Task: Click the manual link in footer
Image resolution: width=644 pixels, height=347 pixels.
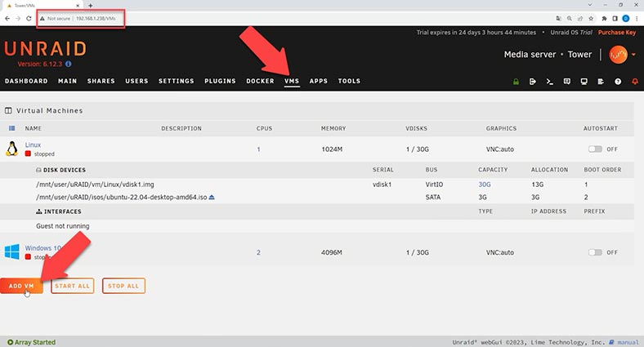Action: pos(628,342)
